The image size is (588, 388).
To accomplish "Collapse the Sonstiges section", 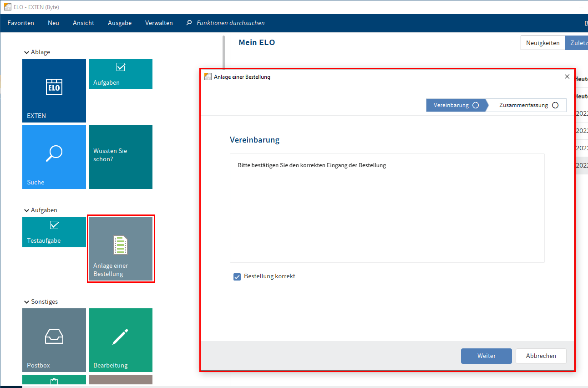I will click(x=26, y=302).
